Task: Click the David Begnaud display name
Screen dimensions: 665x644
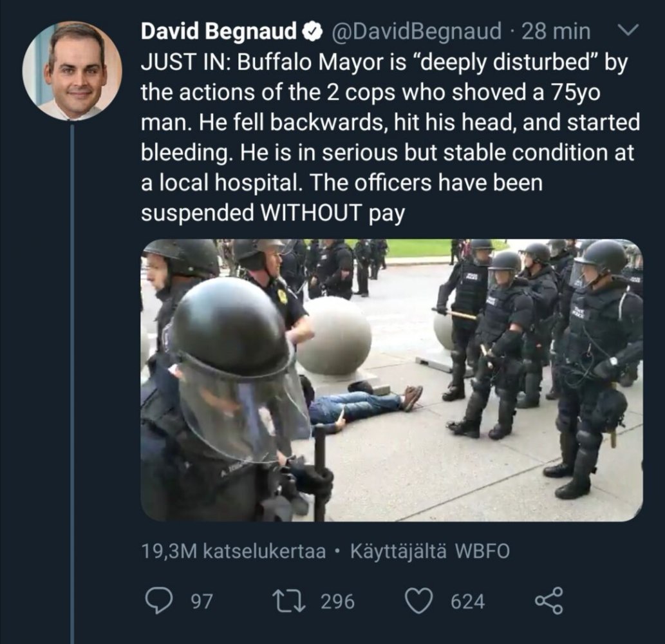Action: 219,30
